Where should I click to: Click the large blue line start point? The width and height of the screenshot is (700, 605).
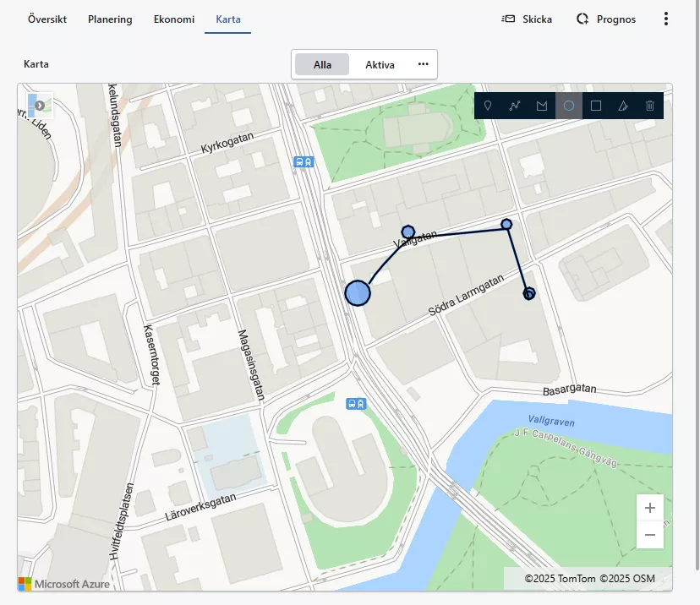coord(358,293)
